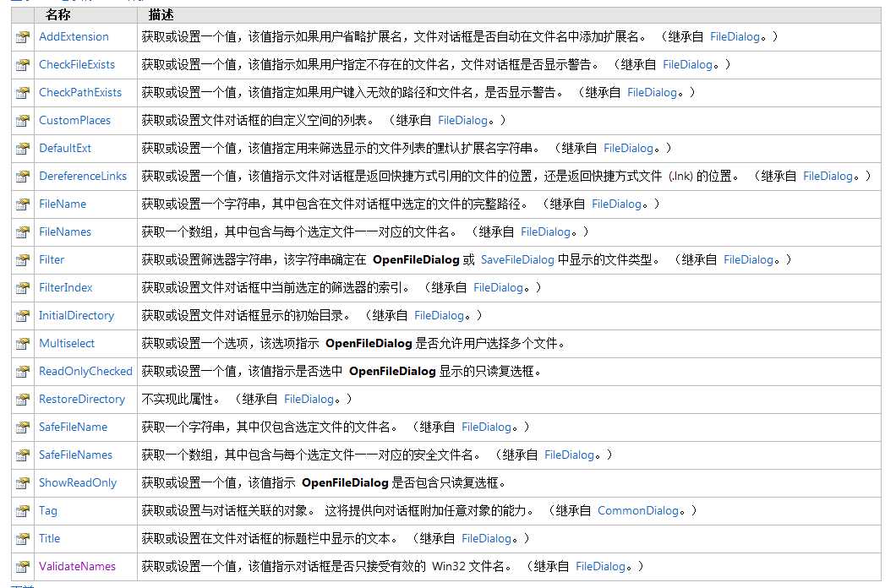Image resolution: width=896 pixels, height=588 pixels.
Task: Open the Multiselect property link
Action: pyautogui.click(x=66, y=344)
